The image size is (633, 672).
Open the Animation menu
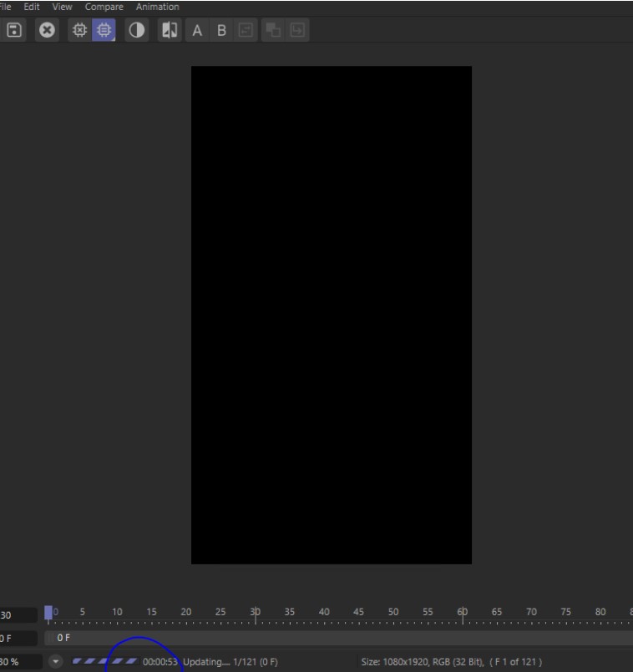click(158, 7)
